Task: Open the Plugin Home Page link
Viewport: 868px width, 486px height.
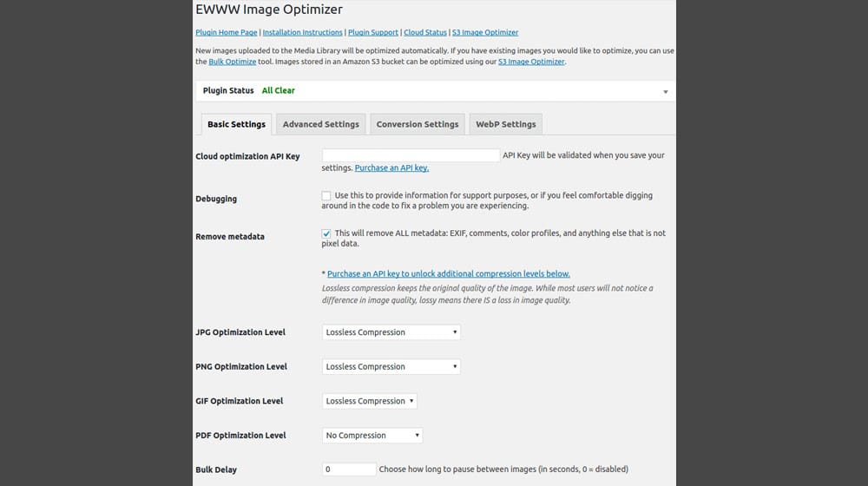Action: click(226, 33)
